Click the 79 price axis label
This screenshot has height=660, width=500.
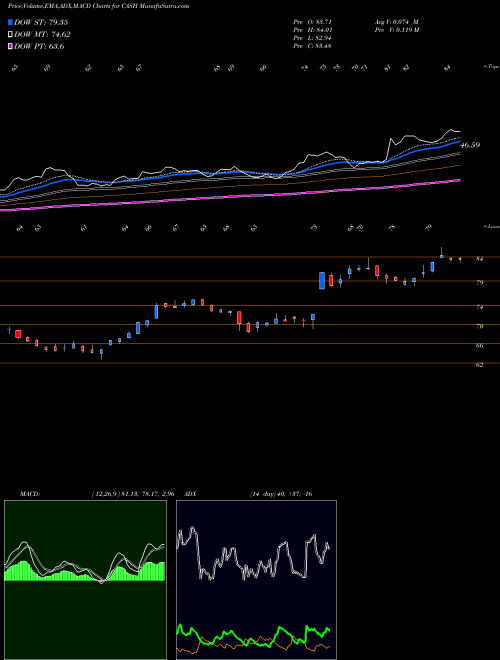point(479,283)
